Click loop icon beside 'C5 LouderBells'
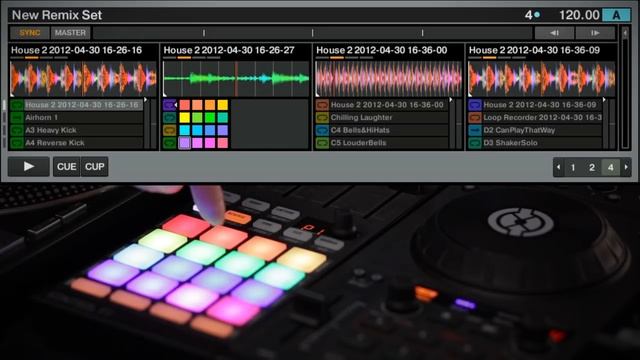This screenshot has height=360, width=640. 322,143
